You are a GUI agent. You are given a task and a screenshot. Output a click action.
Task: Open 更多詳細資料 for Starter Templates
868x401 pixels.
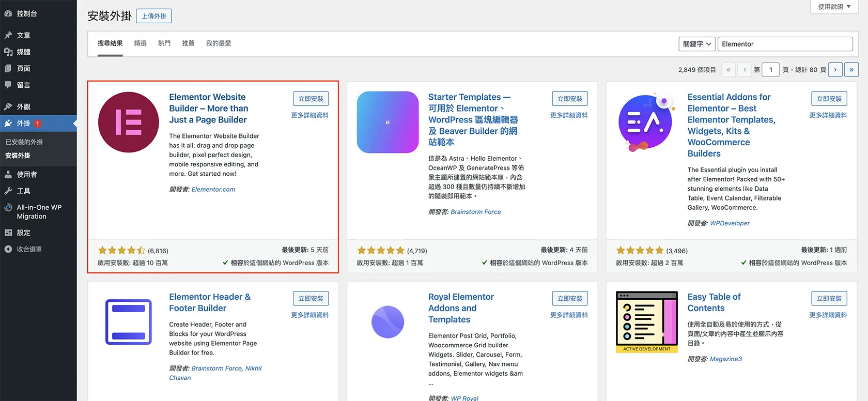(x=569, y=115)
